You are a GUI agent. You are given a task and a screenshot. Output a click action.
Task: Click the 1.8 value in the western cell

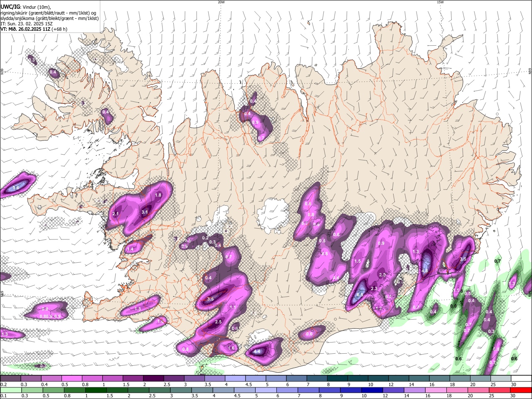[158, 195]
